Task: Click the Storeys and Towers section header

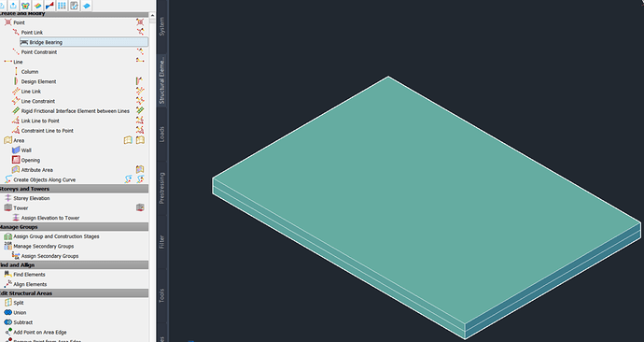Action: [x=74, y=189]
